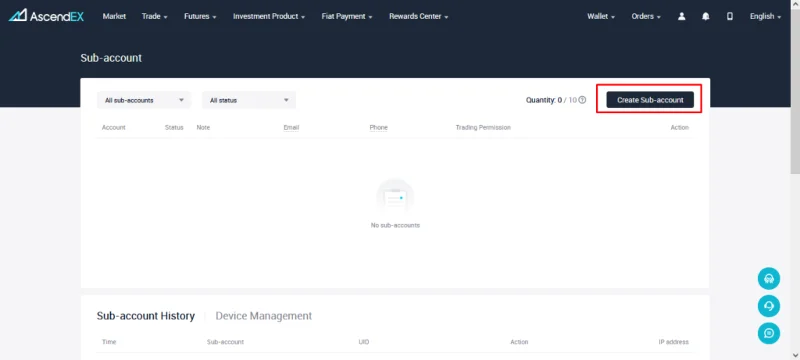Screen dimensions: 800x360
Task: Change language from English dropdown
Action: point(765,16)
